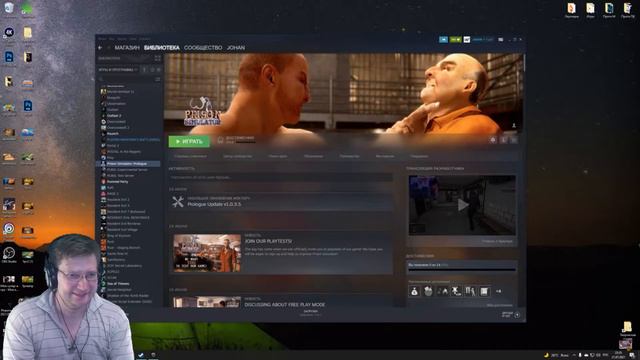Show the +4 more achievements
Viewport: 640px width, 360px height.
point(498,291)
